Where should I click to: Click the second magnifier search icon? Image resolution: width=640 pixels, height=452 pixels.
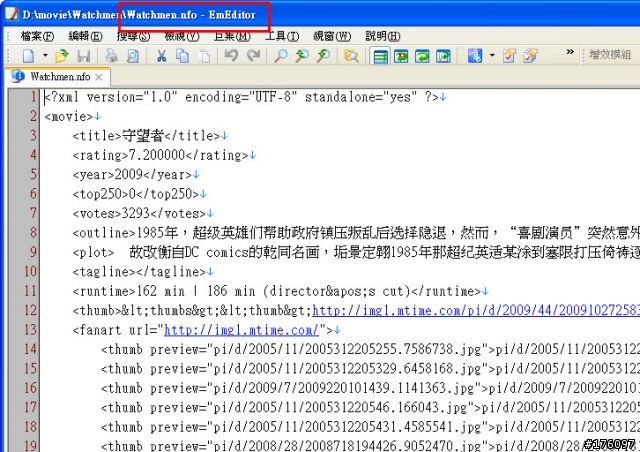point(302,56)
